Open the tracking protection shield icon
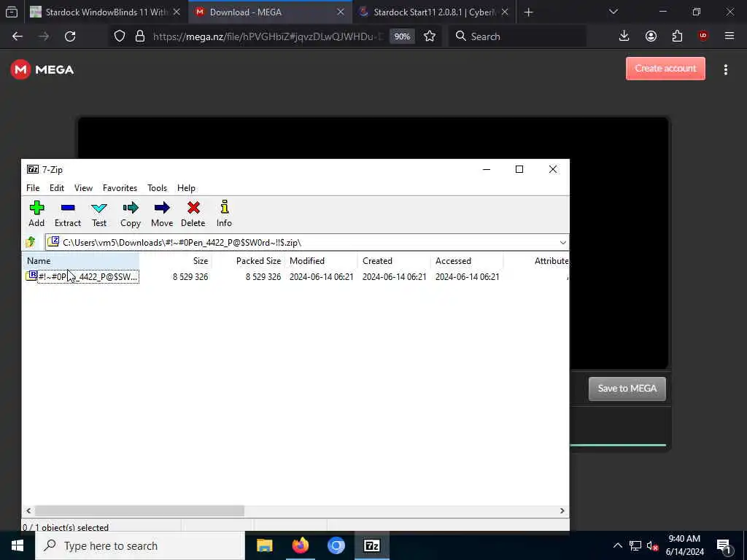 click(120, 36)
